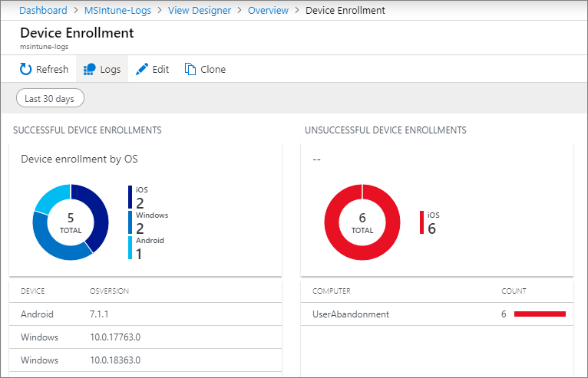The image size is (588, 378).
Task: Click the Logs chart icon
Action: [x=90, y=69]
